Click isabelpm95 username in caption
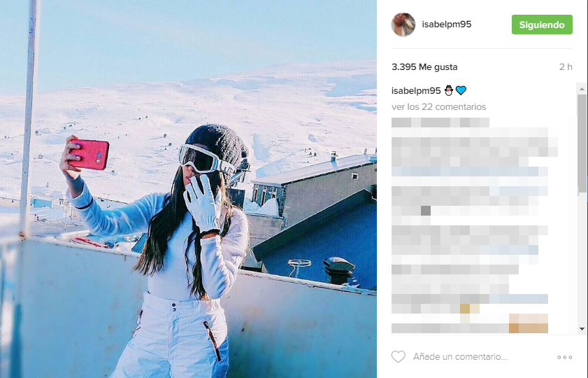The image size is (588, 378). (x=416, y=90)
